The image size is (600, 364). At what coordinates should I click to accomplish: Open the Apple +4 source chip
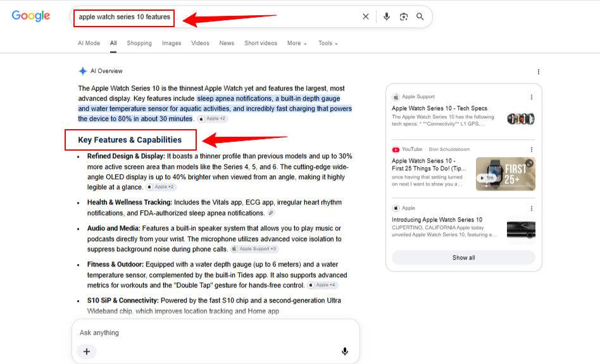[x=323, y=285]
